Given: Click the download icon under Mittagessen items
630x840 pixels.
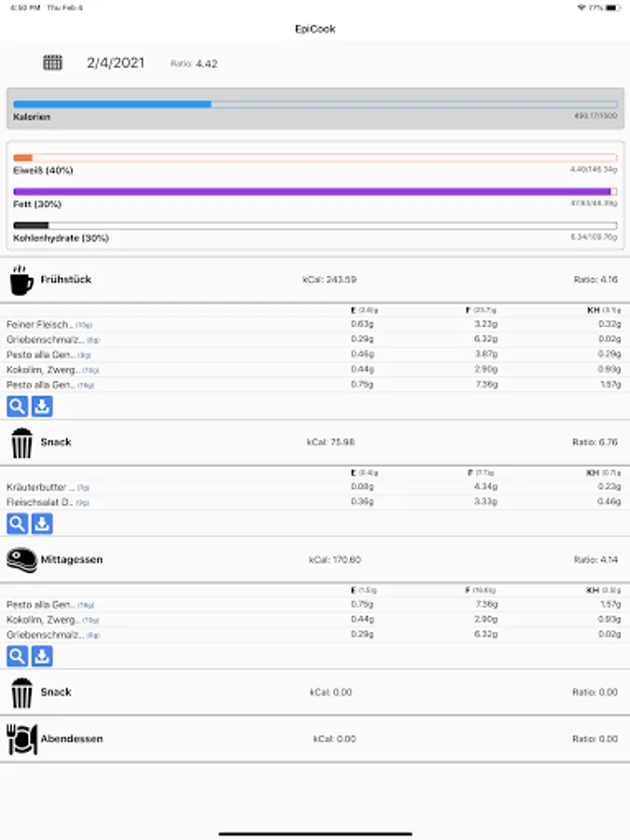Looking at the screenshot, I should (42, 656).
